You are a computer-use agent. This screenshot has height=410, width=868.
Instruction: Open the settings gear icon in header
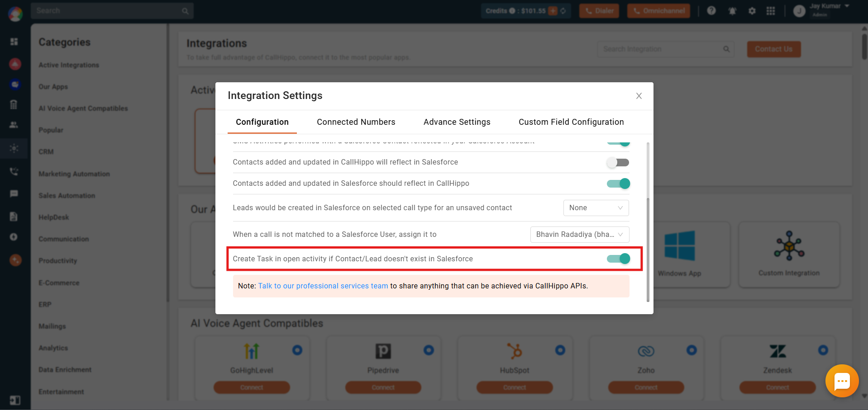tap(752, 11)
